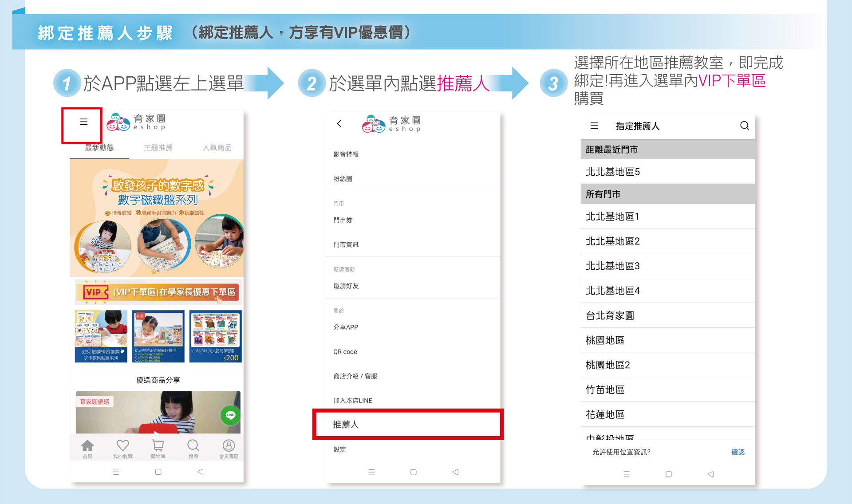This screenshot has height=504, width=852.
Task: Open 門市券 menu entry
Action: [x=413, y=220]
